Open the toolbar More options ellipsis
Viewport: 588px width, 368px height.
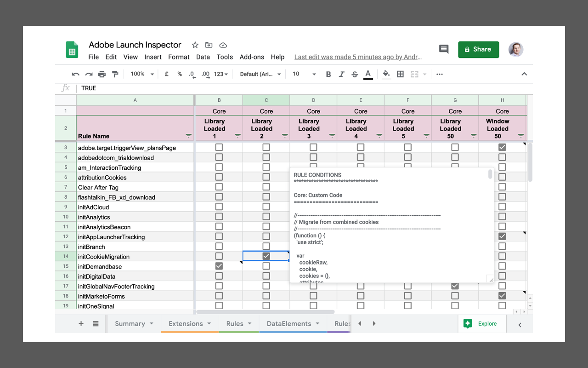(x=440, y=74)
